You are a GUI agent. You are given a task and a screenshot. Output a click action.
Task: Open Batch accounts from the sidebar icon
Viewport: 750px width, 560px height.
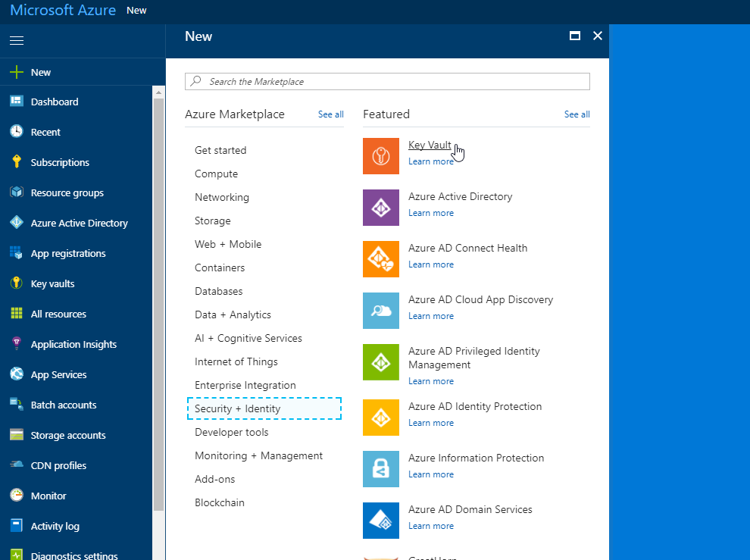pyautogui.click(x=17, y=404)
